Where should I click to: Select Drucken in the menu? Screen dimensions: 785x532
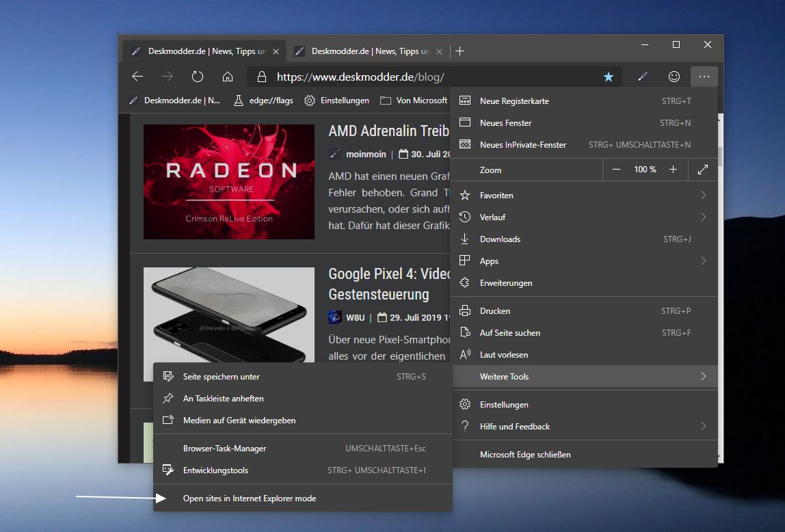pos(584,311)
